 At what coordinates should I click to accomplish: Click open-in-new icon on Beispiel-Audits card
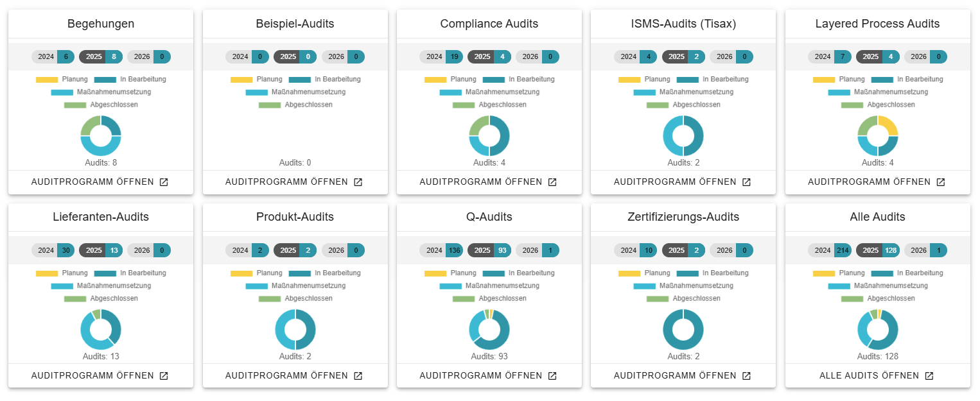(x=358, y=182)
